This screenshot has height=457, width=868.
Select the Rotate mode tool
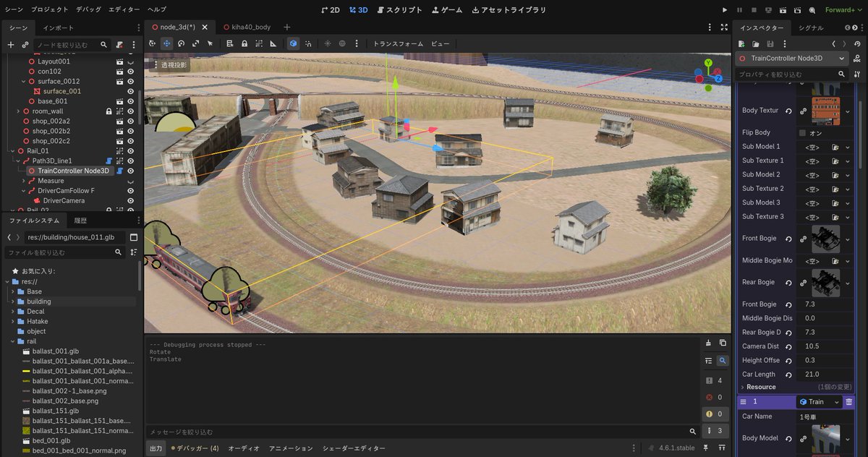click(182, 43)
